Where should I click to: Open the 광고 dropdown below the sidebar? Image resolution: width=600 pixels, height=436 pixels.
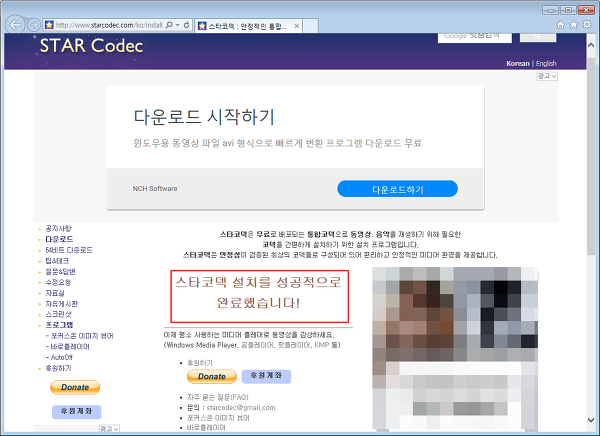click(109, 429)
